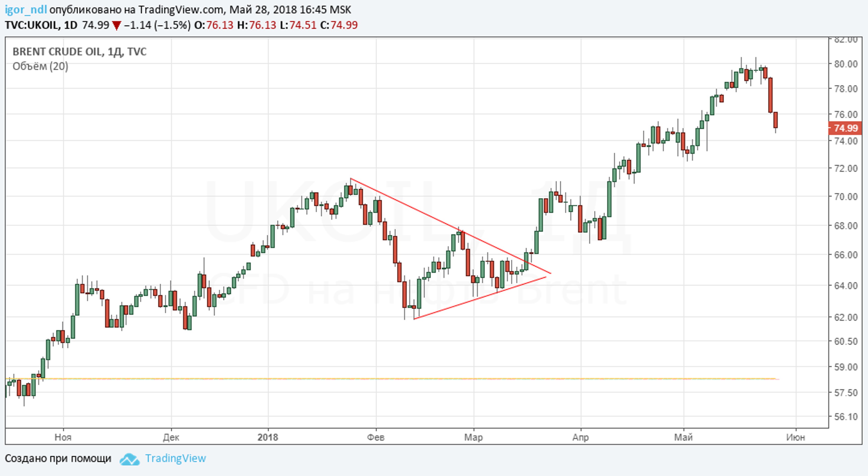The width and height of the screenshot is (868, 476).
Task: Click the Объём (20) volume indicator label
Action: (x=40, y=66)
